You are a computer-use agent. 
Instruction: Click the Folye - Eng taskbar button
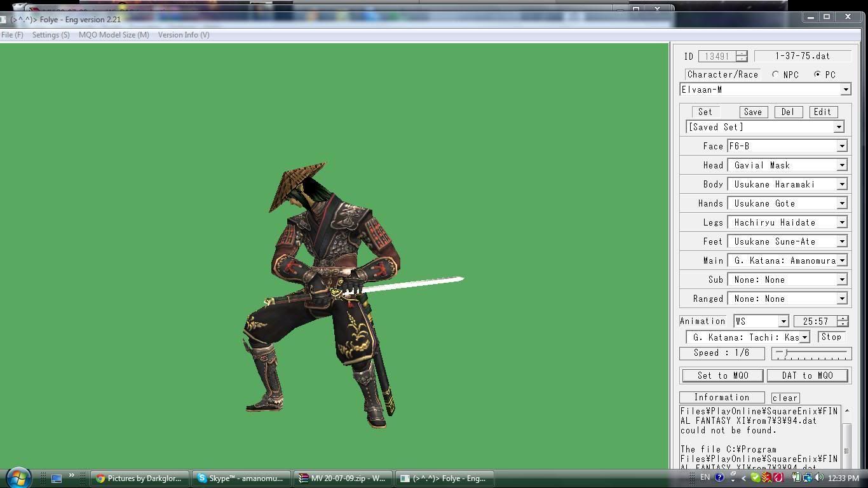pyautogui.click(x=444, y=478)
